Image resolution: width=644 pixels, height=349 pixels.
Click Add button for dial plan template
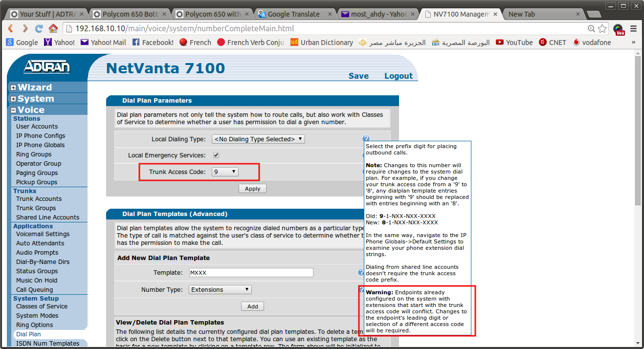(252, 306)
